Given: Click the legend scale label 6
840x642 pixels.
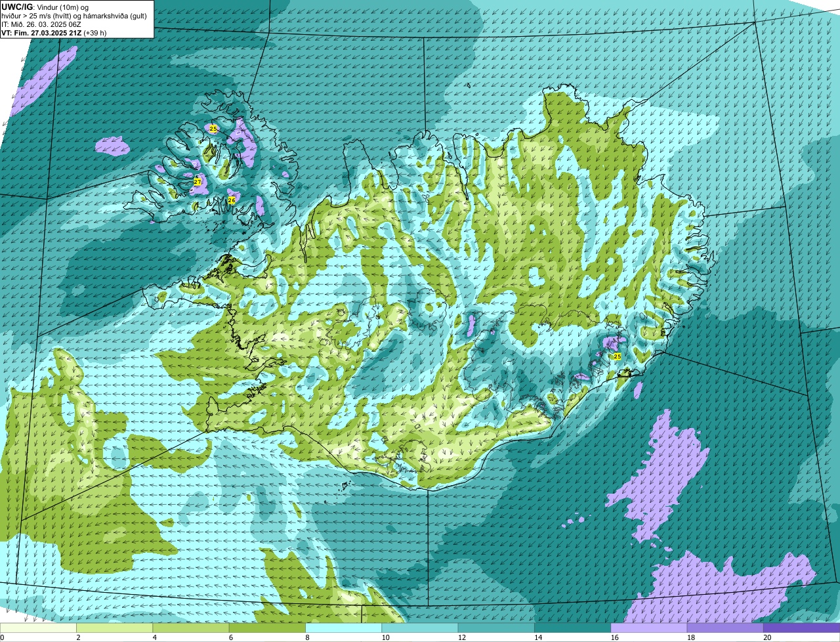Looking at the screenshot, I should click(230, 637).
